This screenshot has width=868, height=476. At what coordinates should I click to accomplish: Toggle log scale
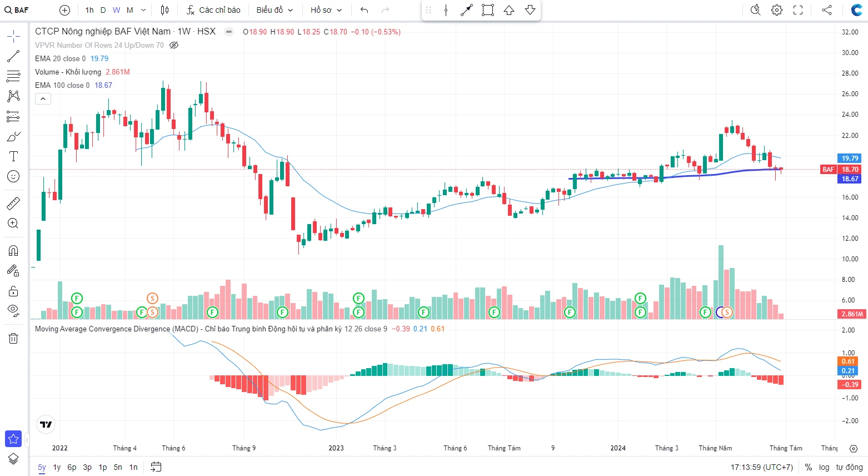824,467
